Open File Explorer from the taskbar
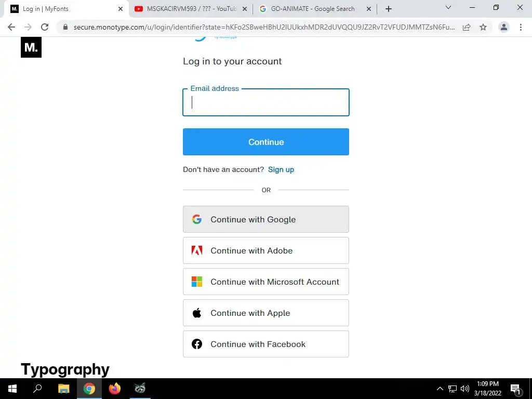The image size is (532, 399). point(63,389)
